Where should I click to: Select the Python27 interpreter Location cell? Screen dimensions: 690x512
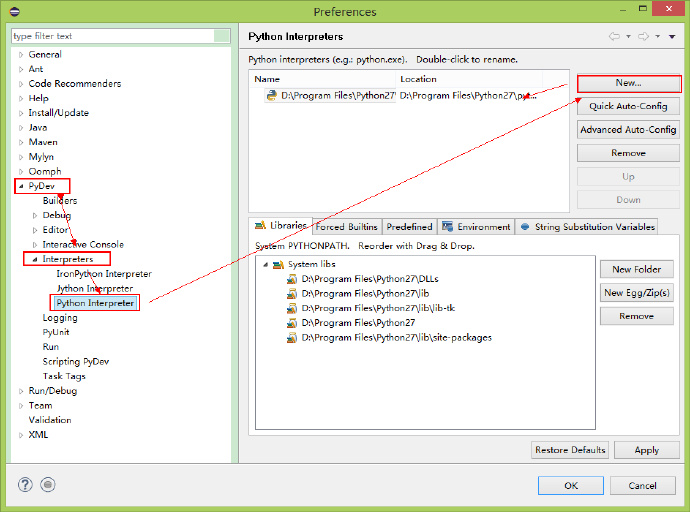(468, 95)
